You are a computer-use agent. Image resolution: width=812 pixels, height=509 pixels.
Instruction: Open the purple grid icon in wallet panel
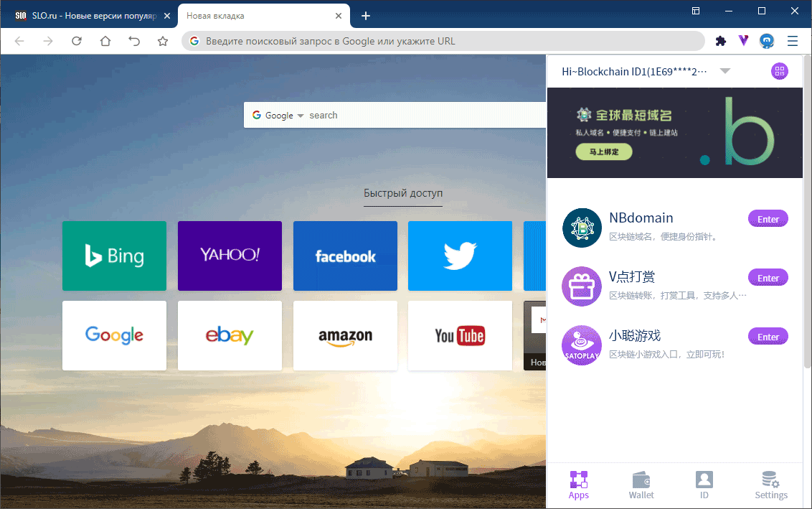780,71
